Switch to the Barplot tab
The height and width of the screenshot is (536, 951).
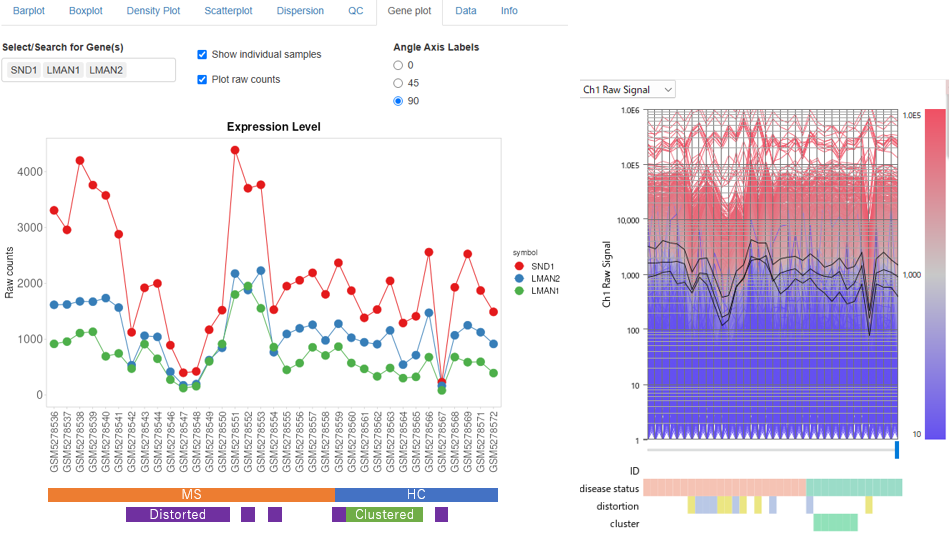pos(29,11)
